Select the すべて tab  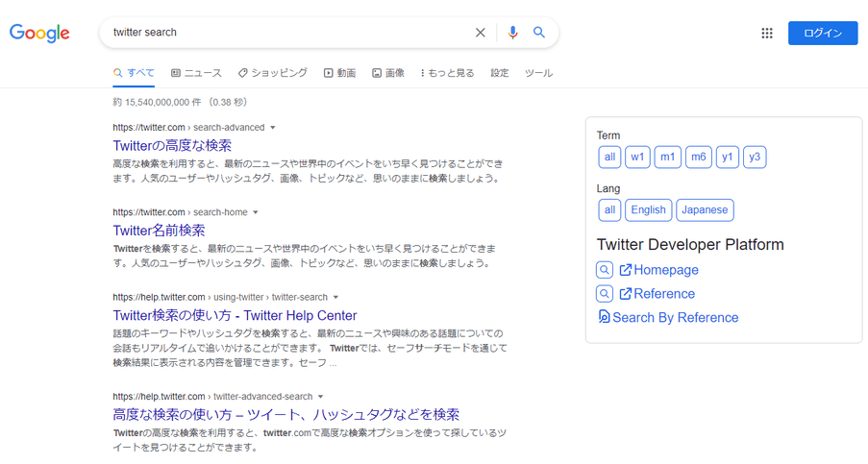click(134, 73)
